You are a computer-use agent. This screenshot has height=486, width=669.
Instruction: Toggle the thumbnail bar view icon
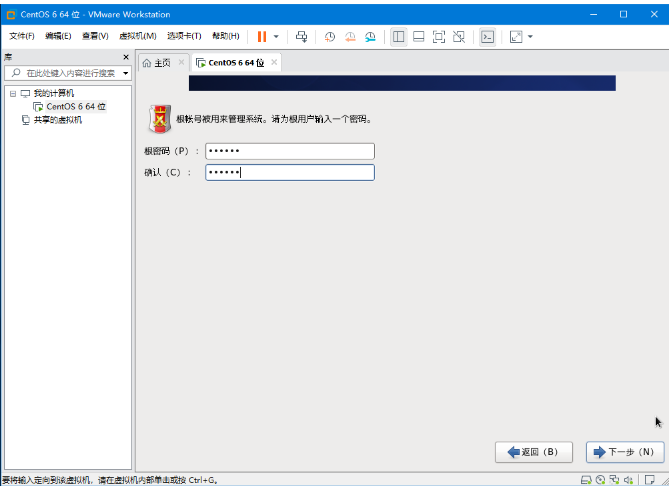point(419,37)
